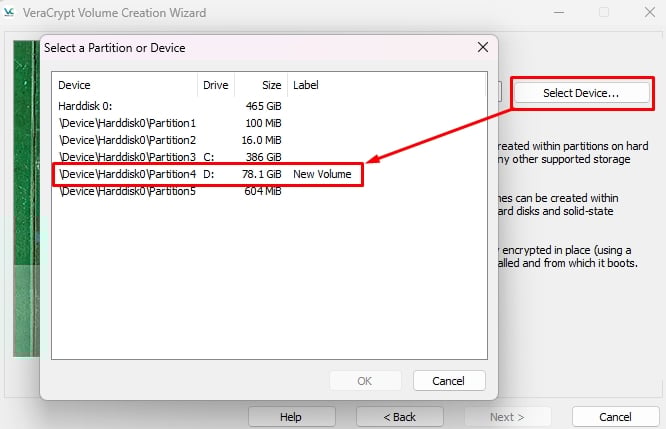Close the VeraCrypt Volume Creation Wizard window
The image size is (666, 429).
click(x=649, y=12)
